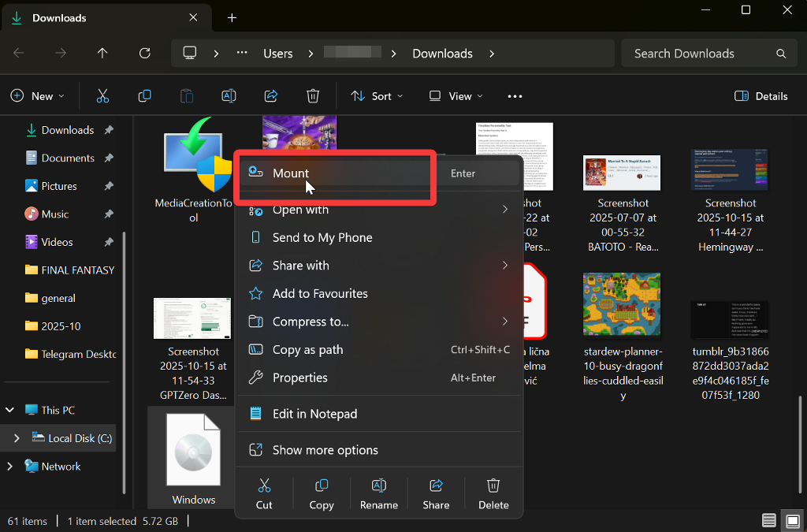Open the Sort dropdown
The width and height of the screenshot is (807, 532).
click(377, 96)
